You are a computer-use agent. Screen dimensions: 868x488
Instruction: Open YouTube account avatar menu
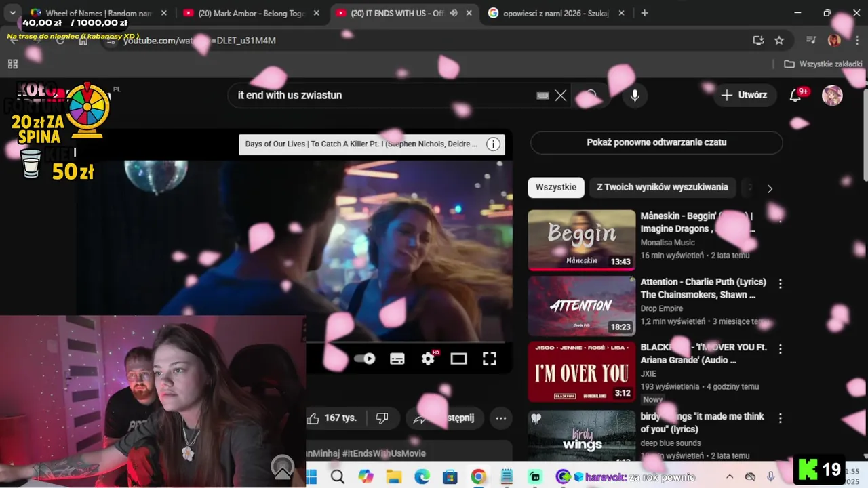click(x=832, y=96)
